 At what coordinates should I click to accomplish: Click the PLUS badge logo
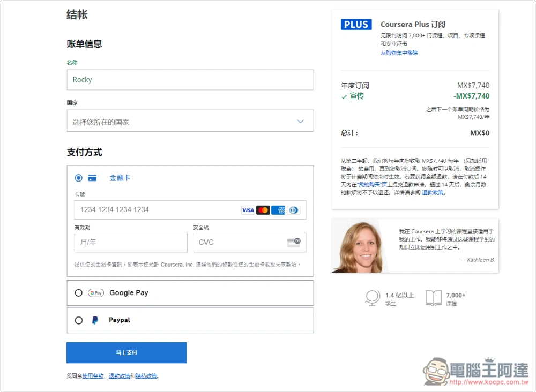pyautogui.click(x=356, y=25)
